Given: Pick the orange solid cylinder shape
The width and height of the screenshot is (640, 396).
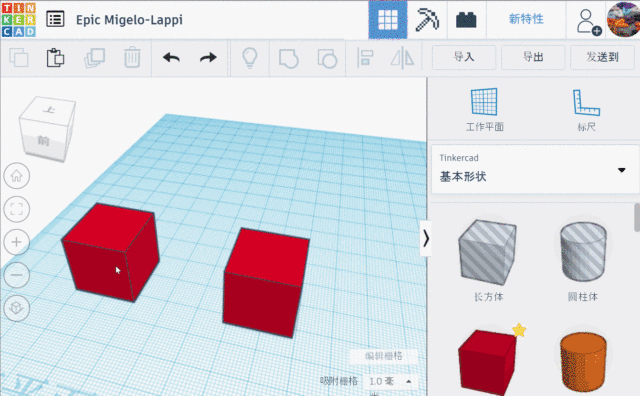Looking at the screenshot, I should click(x=583, y=363).
